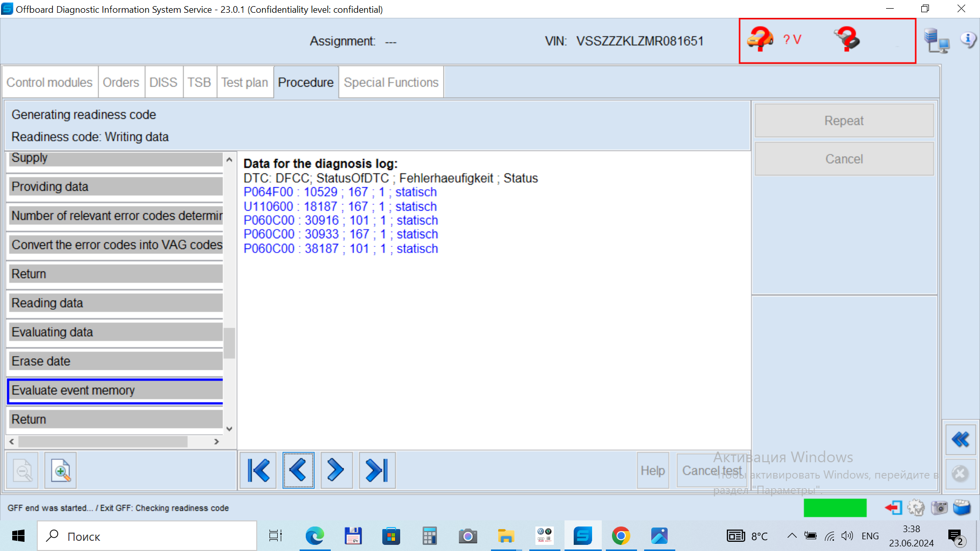The image size is (980, 551).
Task: Click the zoom in magnifier icon
Action: 61,470
